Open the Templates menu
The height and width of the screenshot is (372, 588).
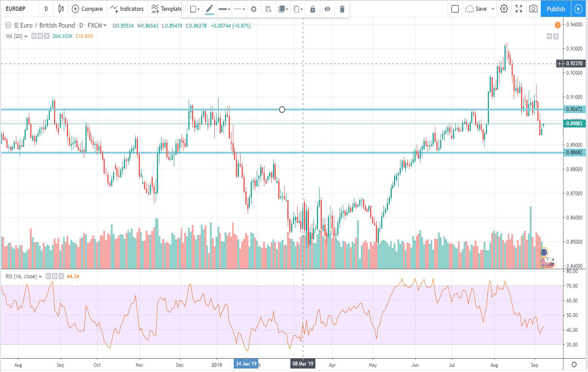[166, 9]
